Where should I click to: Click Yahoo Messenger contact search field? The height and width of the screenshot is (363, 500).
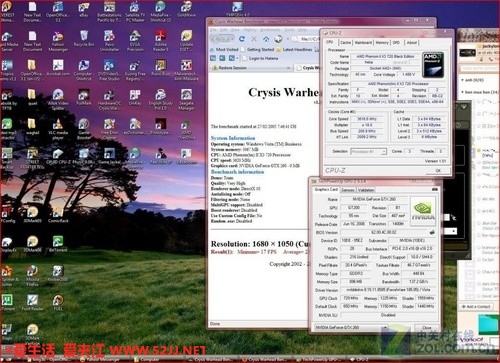pos(479,68)
